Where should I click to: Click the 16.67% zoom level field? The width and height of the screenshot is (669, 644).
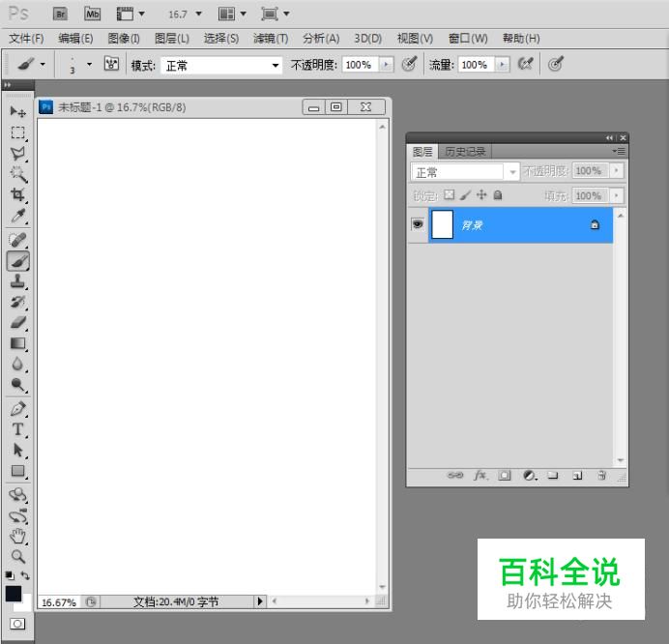click(57, 601)
